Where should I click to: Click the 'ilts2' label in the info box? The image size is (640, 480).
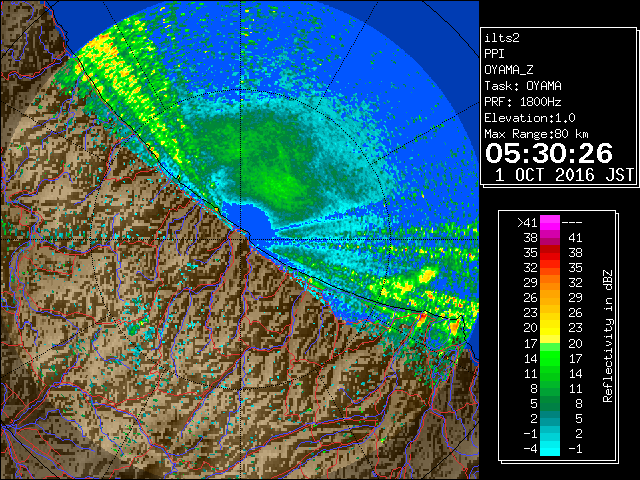[x=502, y=38]
